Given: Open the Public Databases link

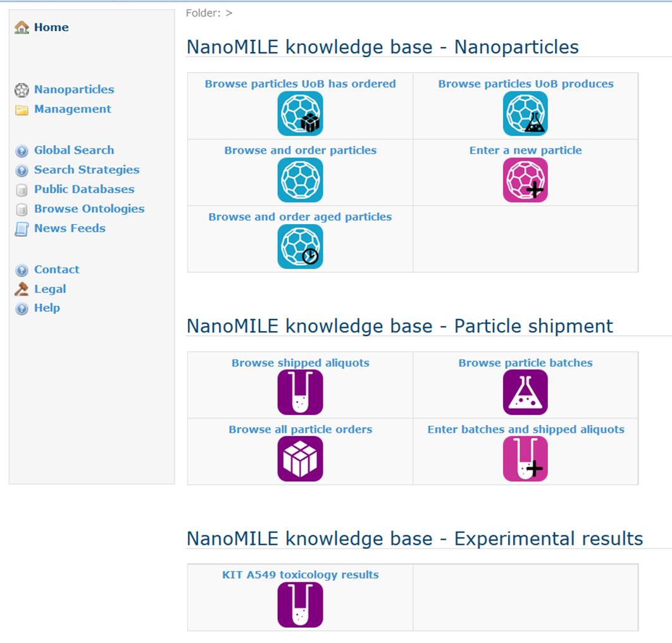Looking at the screenshot, I should (x=84, y=189).
